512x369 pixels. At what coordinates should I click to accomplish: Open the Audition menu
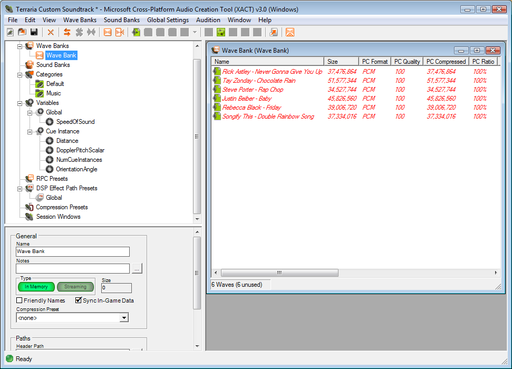click(x=208, y=20)
